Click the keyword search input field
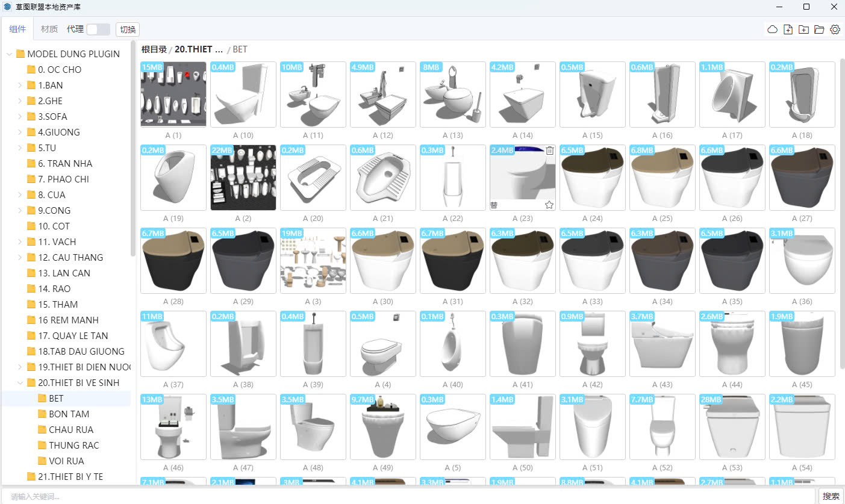The image size is (845, 504). coord(410,496)
